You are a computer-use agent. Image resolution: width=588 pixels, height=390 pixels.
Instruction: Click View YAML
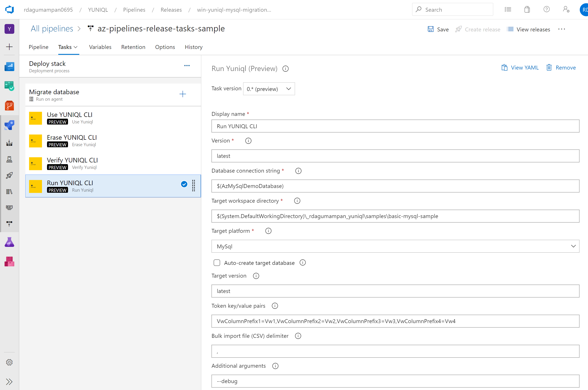[x=520, y=68]
